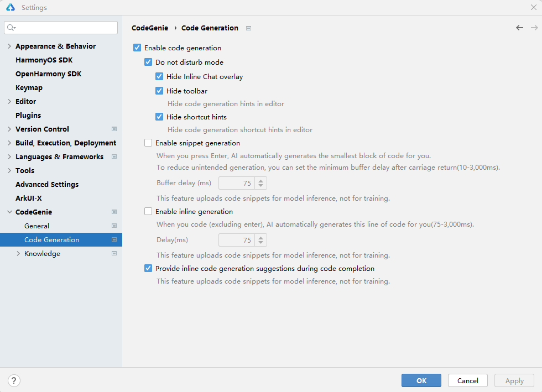Image resolution: width=542 pixels, height=392 pixels.
Task: Collapse the CodeGenie tree node
Action: point(9,212)
